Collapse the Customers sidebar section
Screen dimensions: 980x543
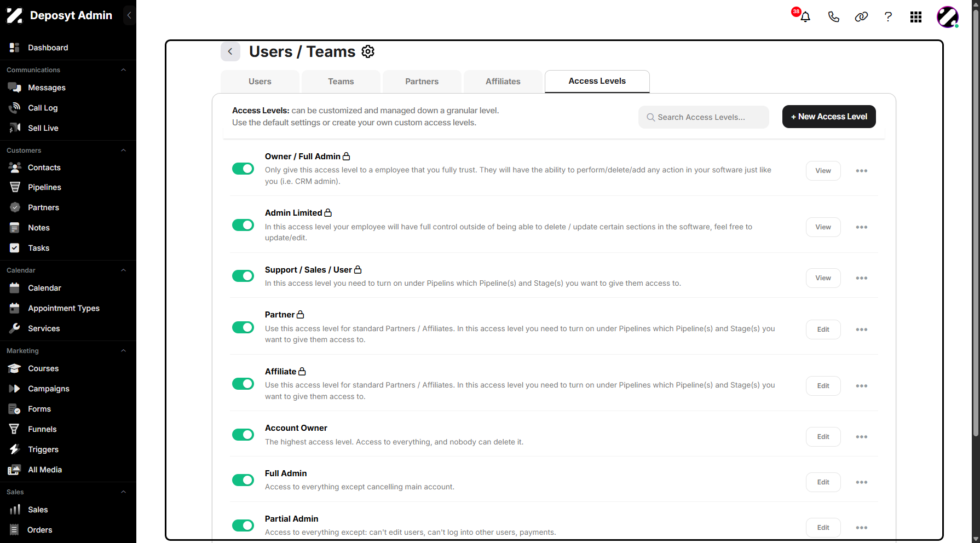pyautogui.click(x=123, y=151)
